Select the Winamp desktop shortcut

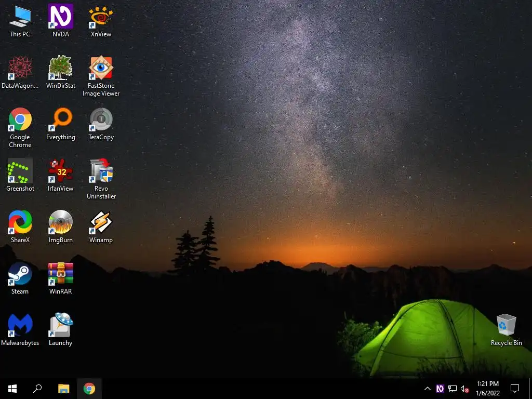click(x=101, y=227)
